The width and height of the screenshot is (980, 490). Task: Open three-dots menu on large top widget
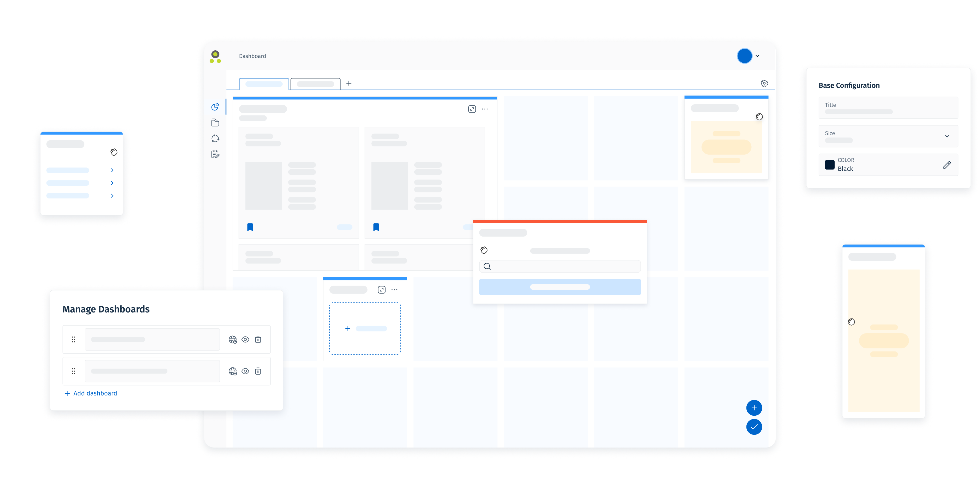[485, 109]
